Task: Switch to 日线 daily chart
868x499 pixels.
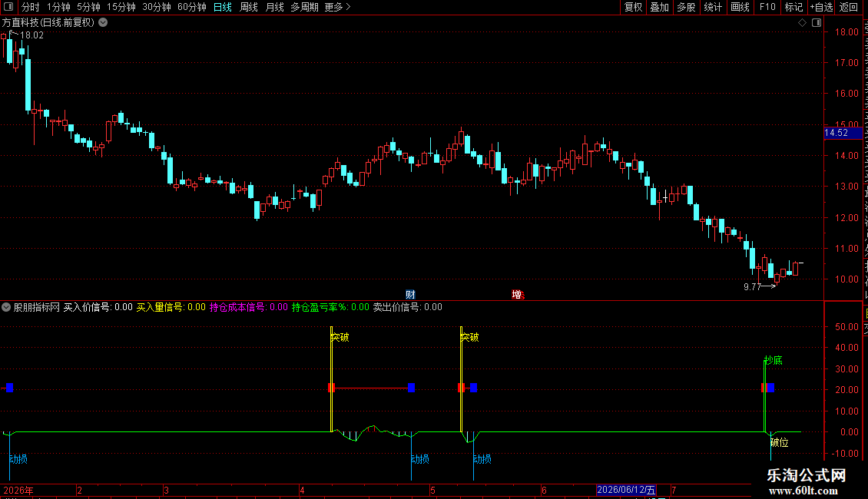Action: [x=223, y=7]
